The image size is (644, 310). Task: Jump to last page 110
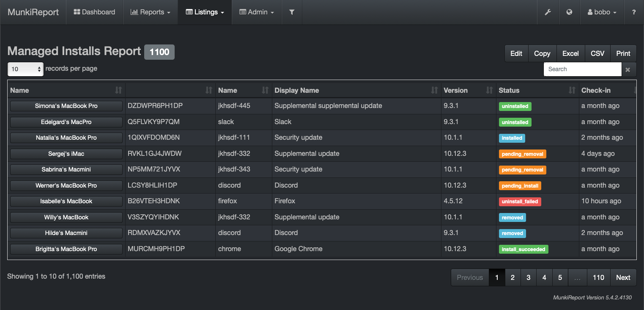pyautogui.click(x=598, y=277)
